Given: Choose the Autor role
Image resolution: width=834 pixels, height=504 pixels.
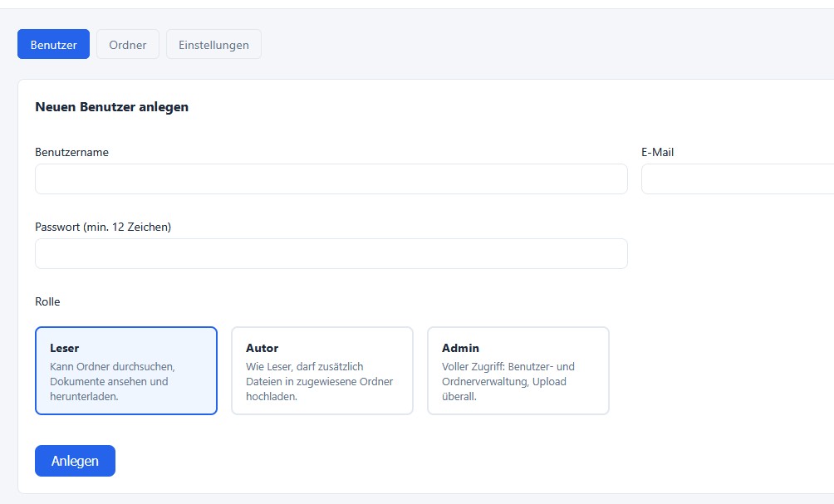Looking at the screenshot, I should [322, 369].
